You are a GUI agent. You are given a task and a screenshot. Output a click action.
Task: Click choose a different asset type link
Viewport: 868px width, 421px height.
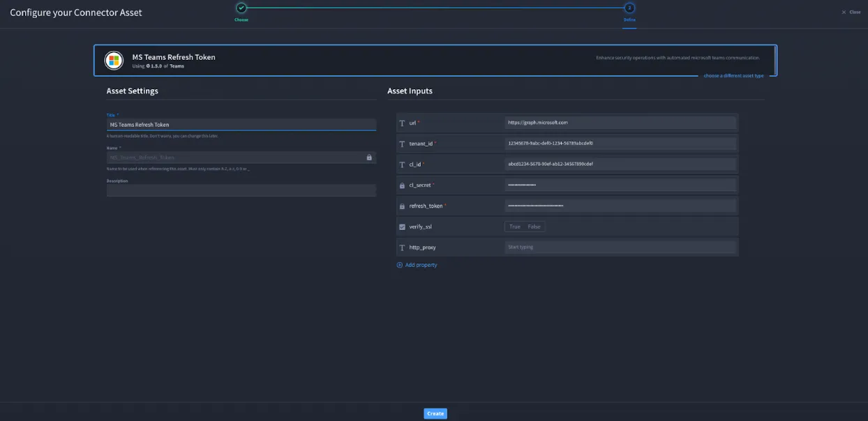point(733,75)
